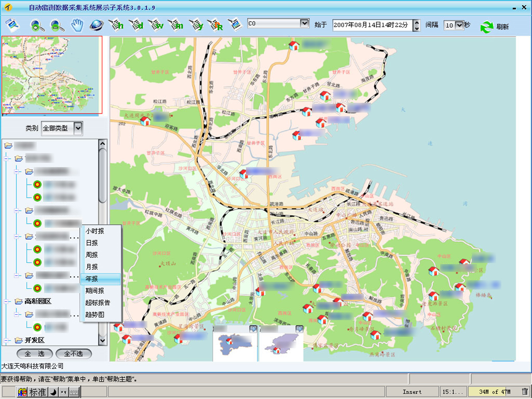
Task: Increase the start time with up stepper arrow
Action: 417,22
